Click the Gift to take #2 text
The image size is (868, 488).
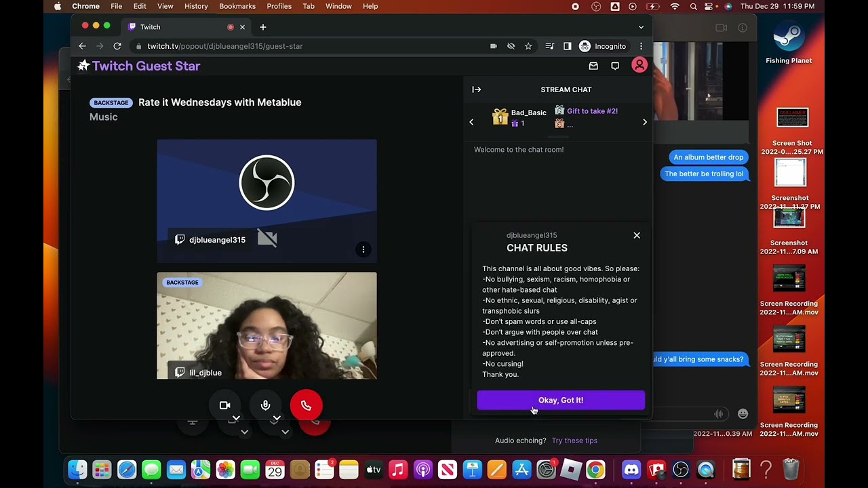592,111
